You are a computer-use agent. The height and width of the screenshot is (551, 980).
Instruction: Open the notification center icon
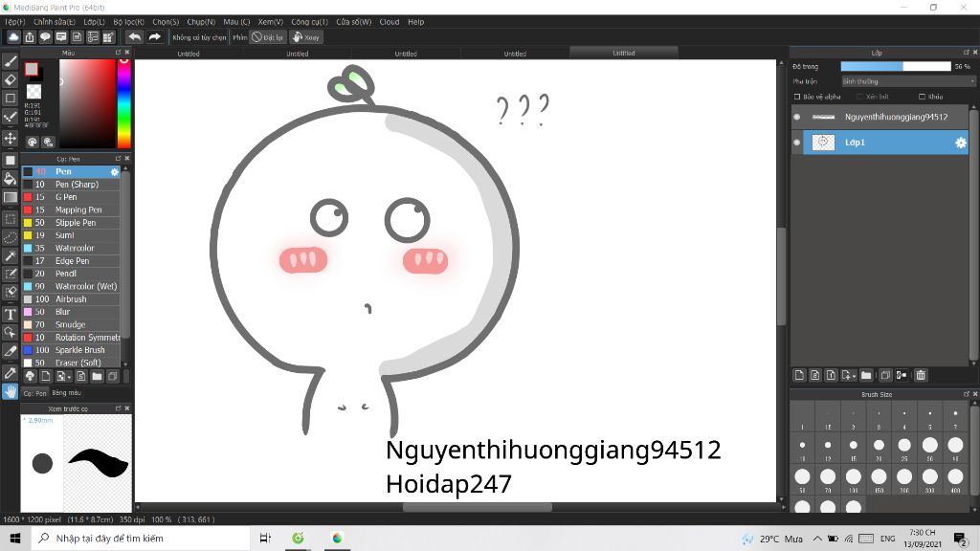pyautogui.click(x=961, y=538)
